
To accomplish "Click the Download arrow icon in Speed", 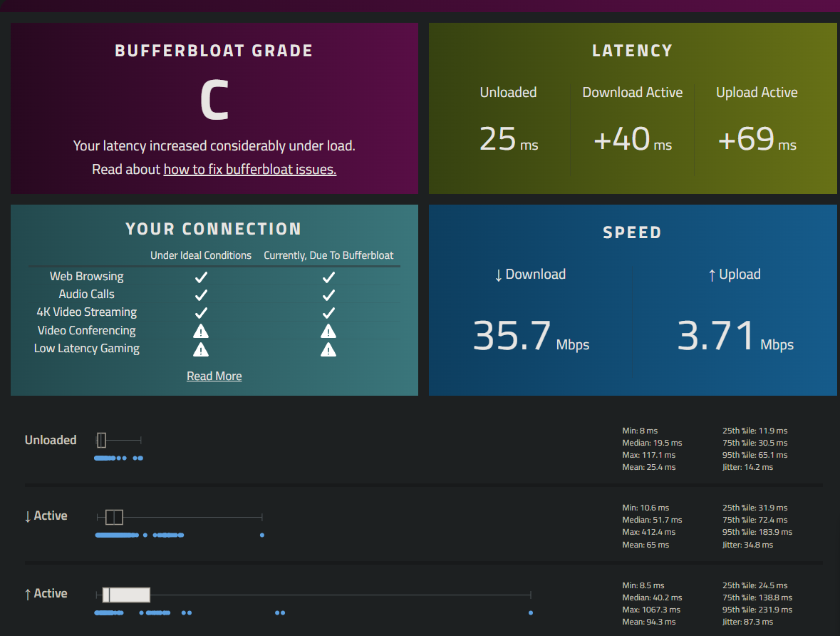I will pos(498,275).
